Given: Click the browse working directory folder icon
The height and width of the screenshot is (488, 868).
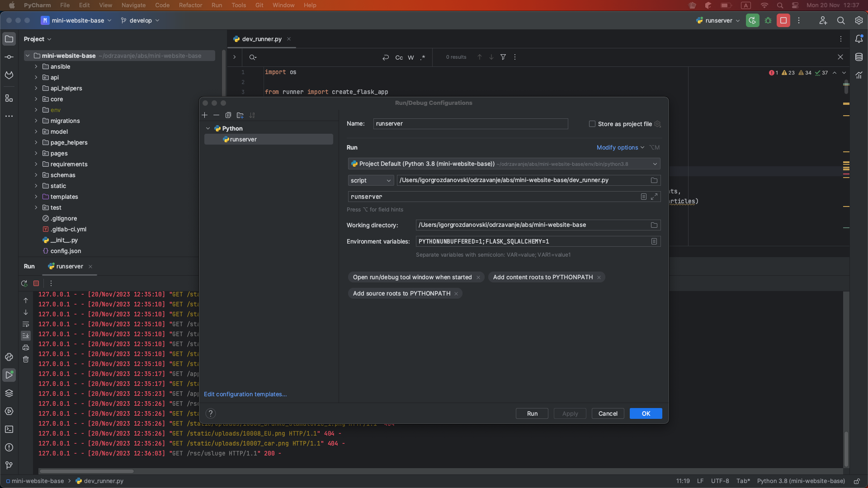Looking at the screenshot, I should tap(654, 225).
